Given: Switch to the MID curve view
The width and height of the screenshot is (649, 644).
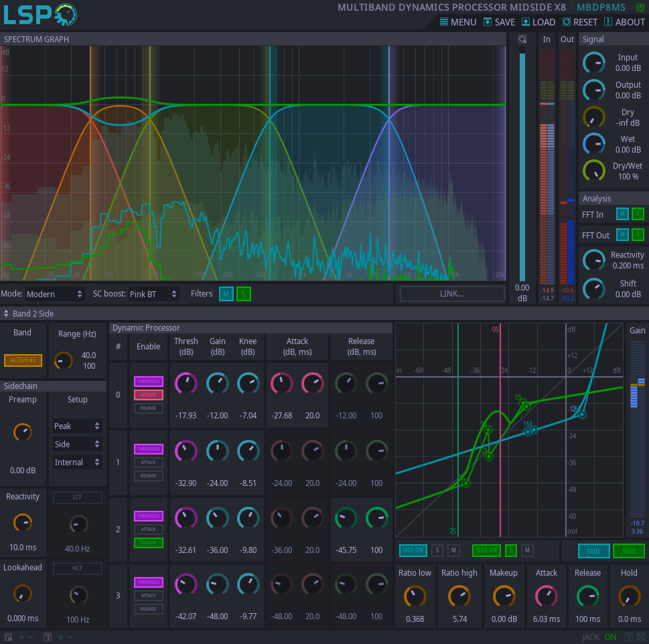Looking at the screenshot, I should point(593,551).
